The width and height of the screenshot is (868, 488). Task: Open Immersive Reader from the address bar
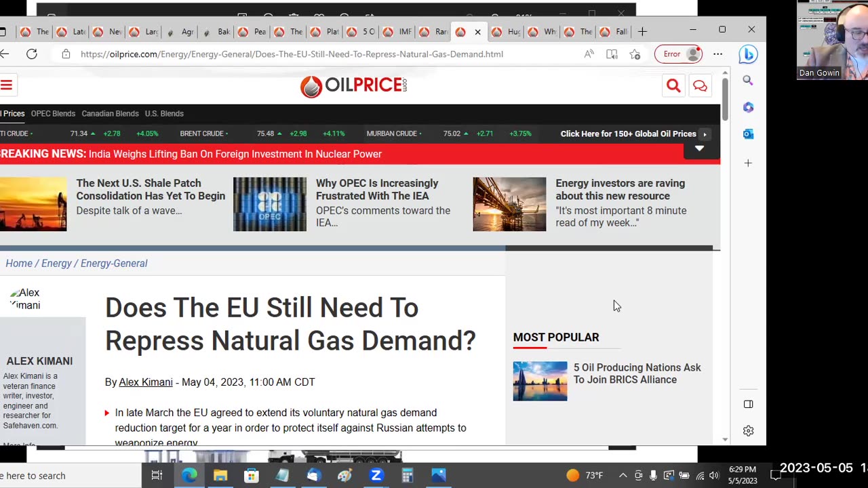612,54
